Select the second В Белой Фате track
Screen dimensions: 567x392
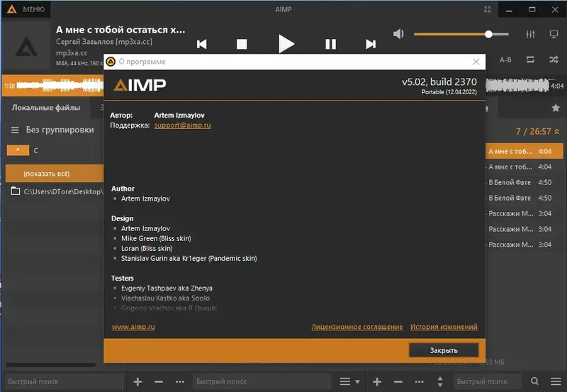click(x=524, y=198)
